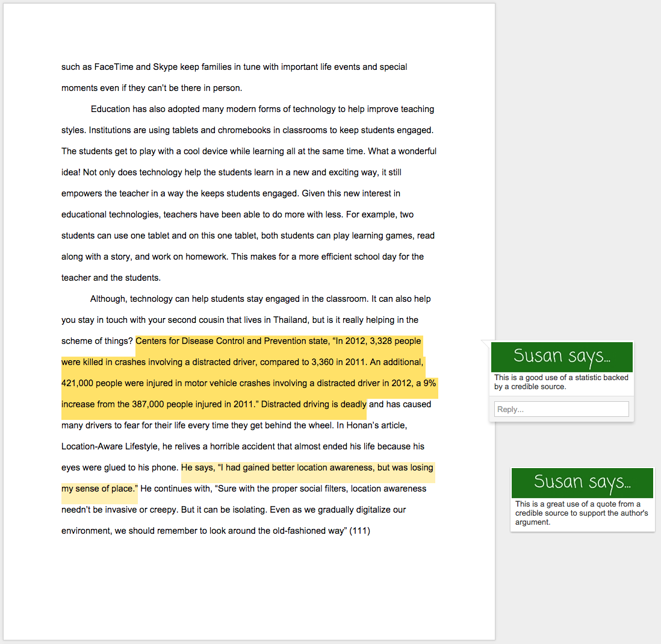Click the comment praising the quote usage
Screen dimensions: 661x644
tap(582, 513)
